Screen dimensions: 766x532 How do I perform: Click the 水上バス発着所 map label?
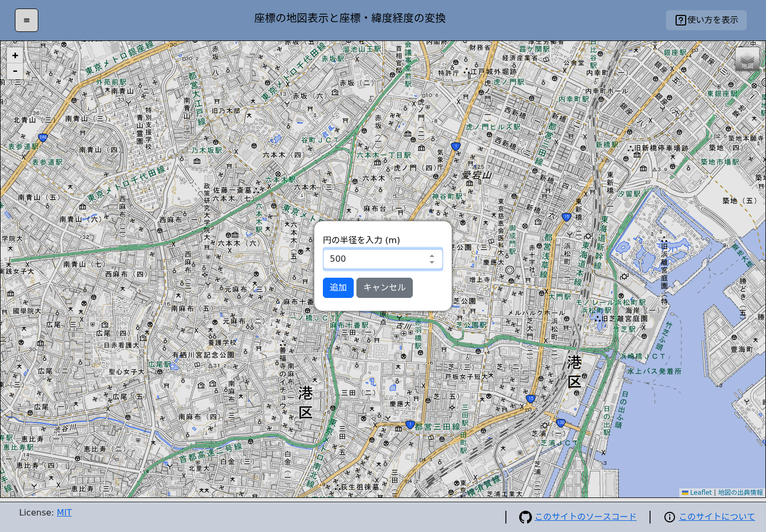point(654,371)
